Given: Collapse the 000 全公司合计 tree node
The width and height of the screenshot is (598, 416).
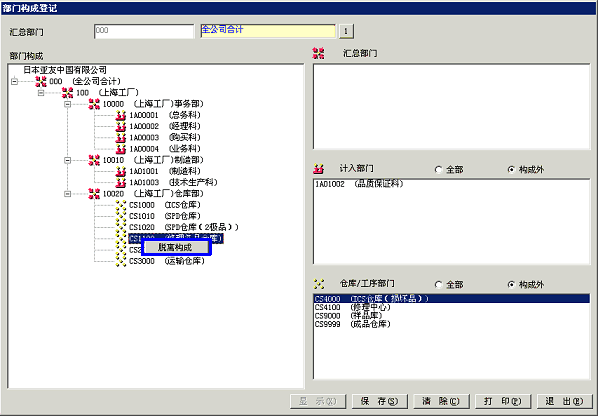Looking at the screenshot, I should [x=14, y=81].
